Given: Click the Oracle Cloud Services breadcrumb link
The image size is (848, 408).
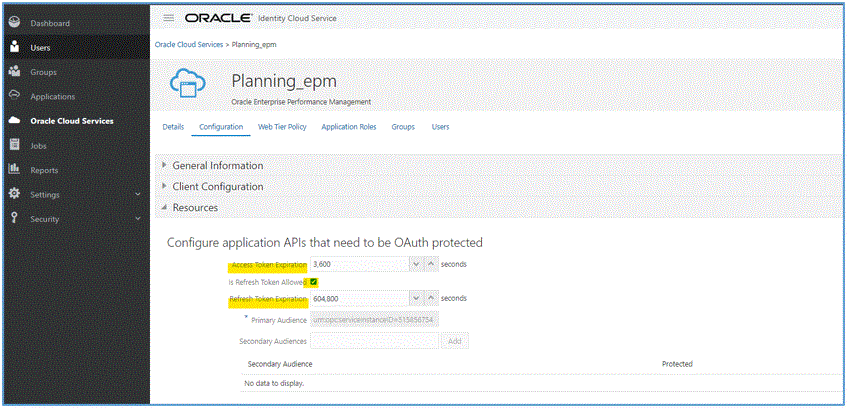Looking at the screenshot, I should click(x=187, y=45).
